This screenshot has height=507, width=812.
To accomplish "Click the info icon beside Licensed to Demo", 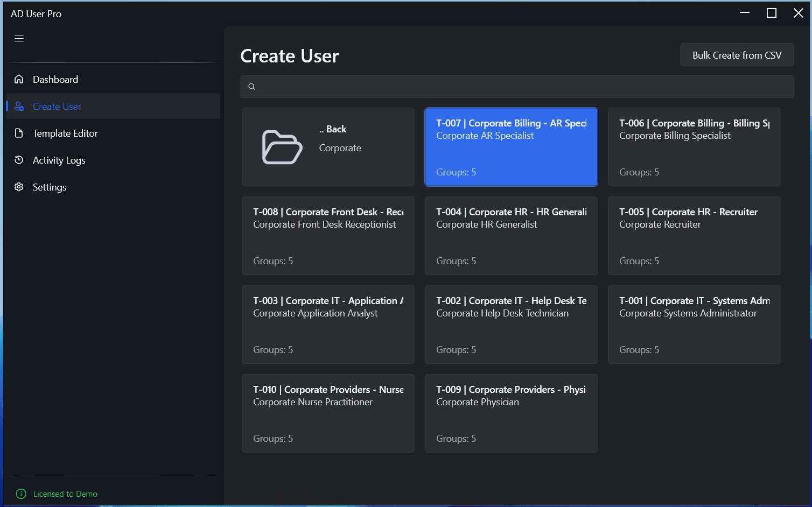I will (21, 494).
